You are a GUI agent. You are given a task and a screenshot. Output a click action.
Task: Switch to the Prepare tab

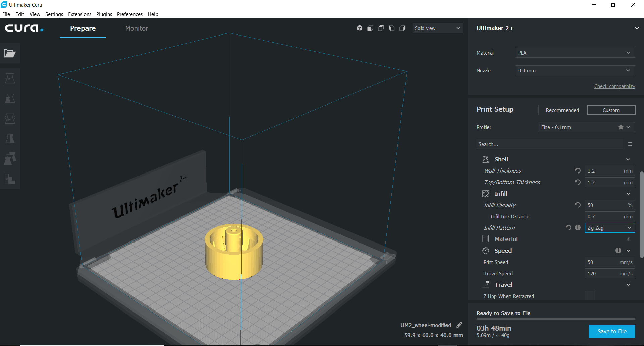point(83,28)
